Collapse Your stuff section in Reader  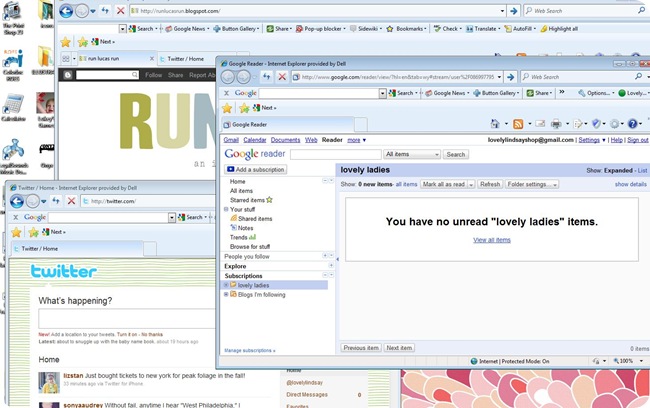pos(226,209)
